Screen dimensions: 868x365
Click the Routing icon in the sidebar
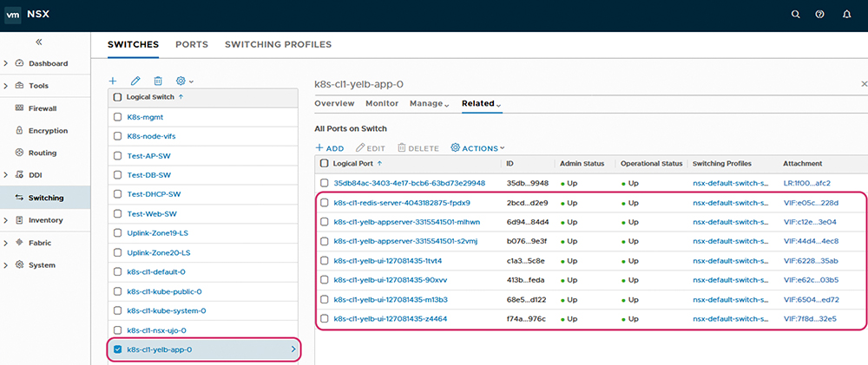coord(20,153)
